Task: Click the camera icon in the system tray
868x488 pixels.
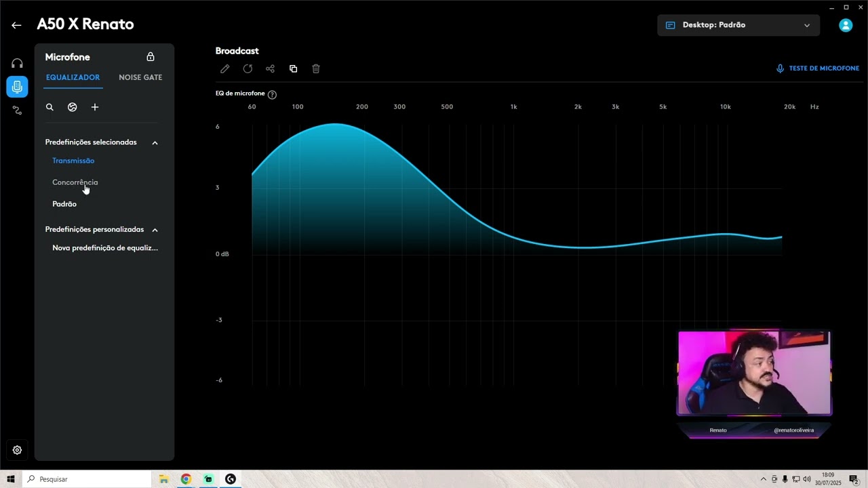Action: 774,479
